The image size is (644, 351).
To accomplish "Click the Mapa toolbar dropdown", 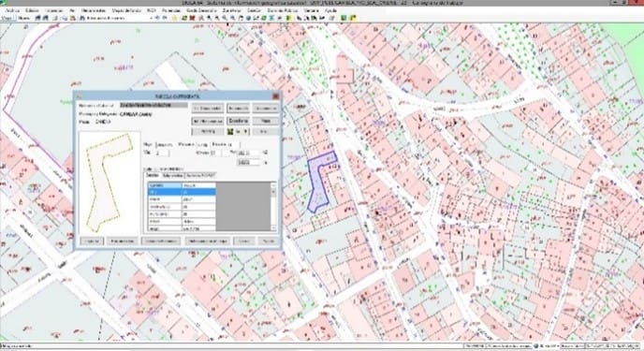I will click(7, 18).
